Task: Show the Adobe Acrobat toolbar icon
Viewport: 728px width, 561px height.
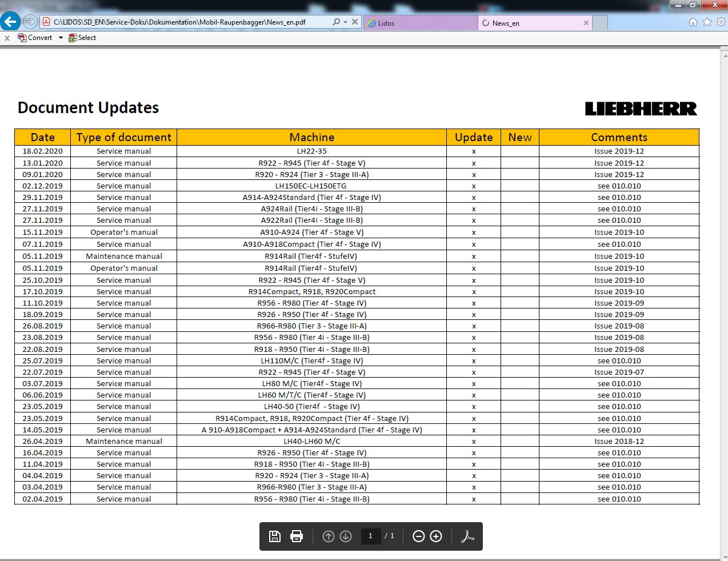Action: (x=467, y=536)
